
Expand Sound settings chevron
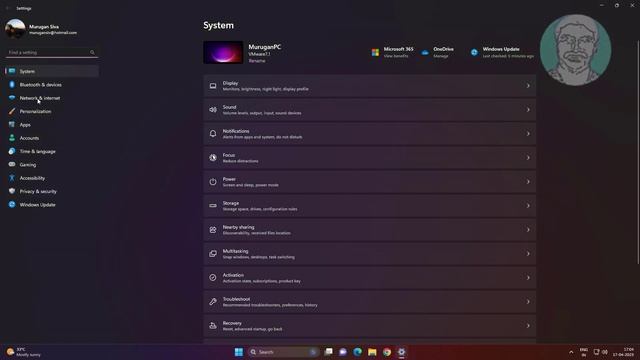pyautogui.click(x=528, y=110)
